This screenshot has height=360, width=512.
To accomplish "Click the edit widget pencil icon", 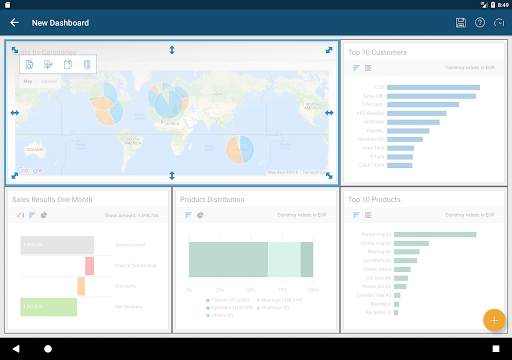I will tap(48, 64).
